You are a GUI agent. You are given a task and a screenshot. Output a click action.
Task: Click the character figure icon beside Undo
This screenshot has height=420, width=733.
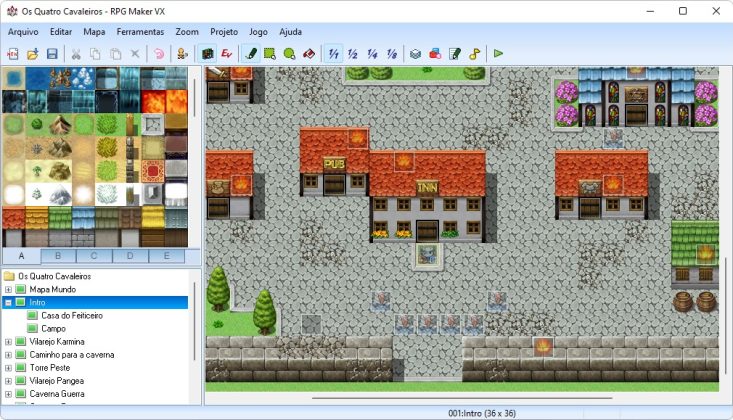click(x=182, y=54)
